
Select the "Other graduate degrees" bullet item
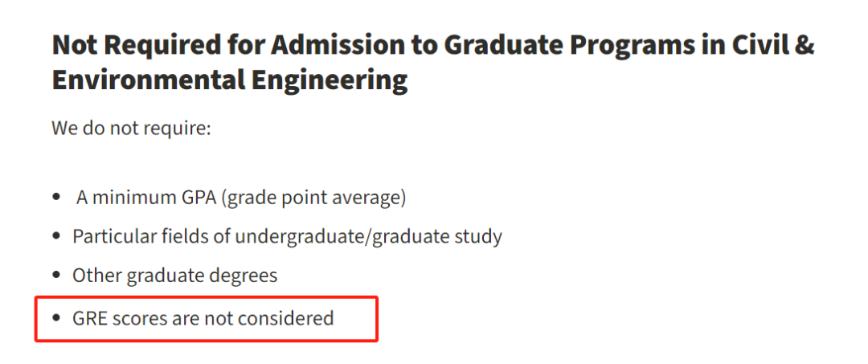point(175,275)
